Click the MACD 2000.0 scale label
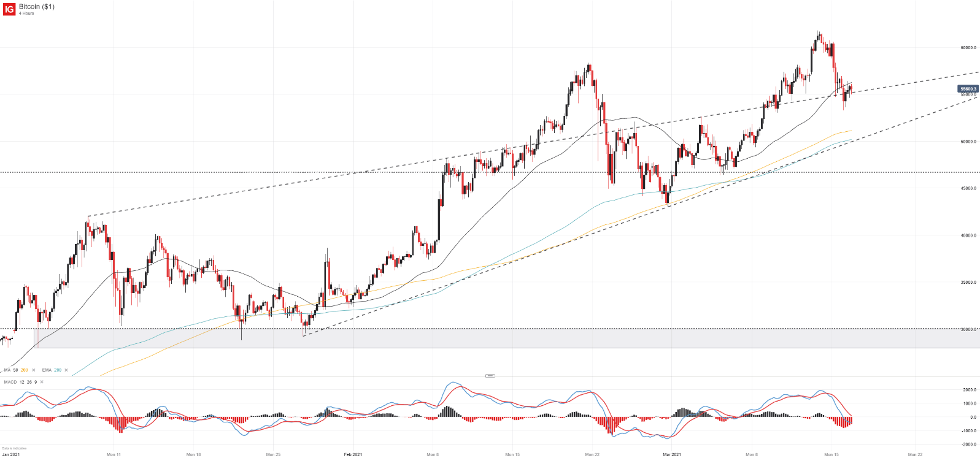The height and width of the screenshot is (458, 980). (x=970, y=390)
